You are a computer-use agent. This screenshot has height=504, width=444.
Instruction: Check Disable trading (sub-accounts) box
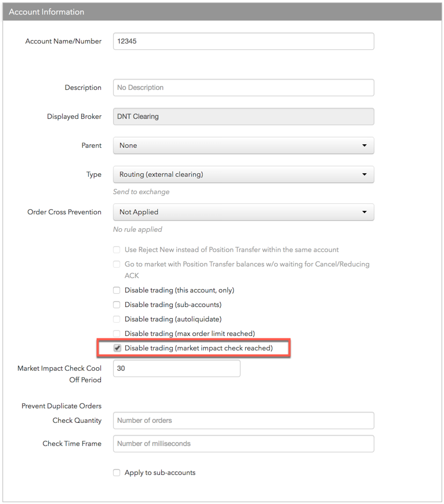coord(117,305)
